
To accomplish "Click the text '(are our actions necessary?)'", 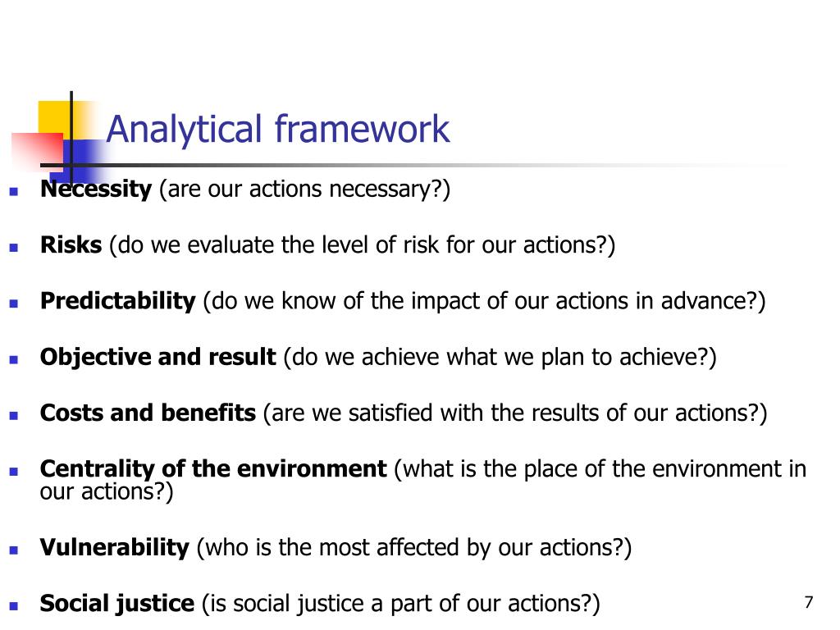I will [305, 189].
